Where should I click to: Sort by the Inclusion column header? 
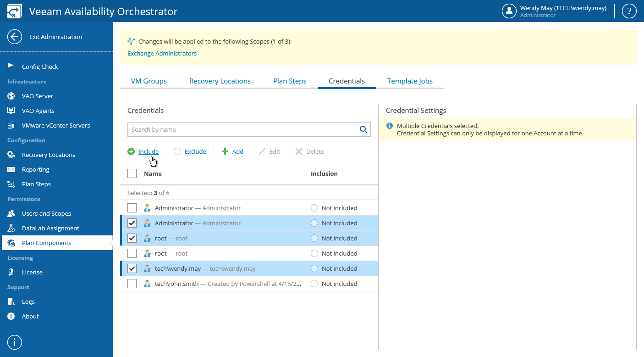click(x=324, y=173)
